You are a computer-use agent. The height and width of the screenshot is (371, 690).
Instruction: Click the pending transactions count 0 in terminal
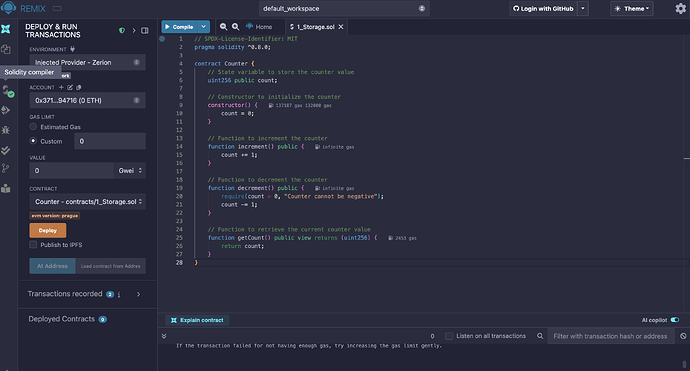tap(432, 336)
